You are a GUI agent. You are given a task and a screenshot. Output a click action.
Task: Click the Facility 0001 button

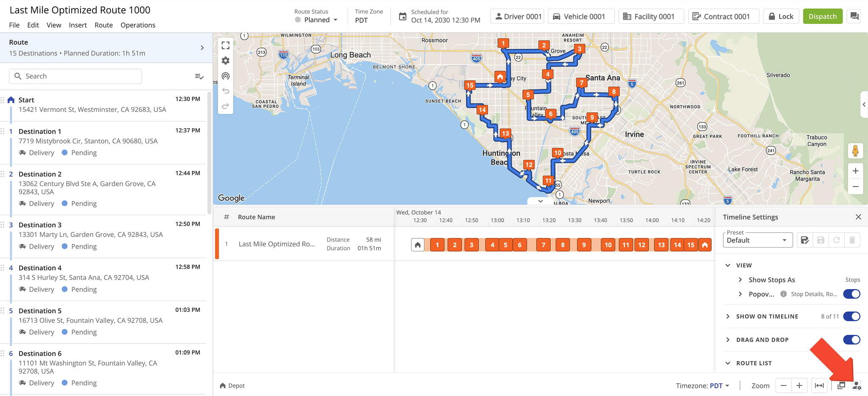pos(651,16)
